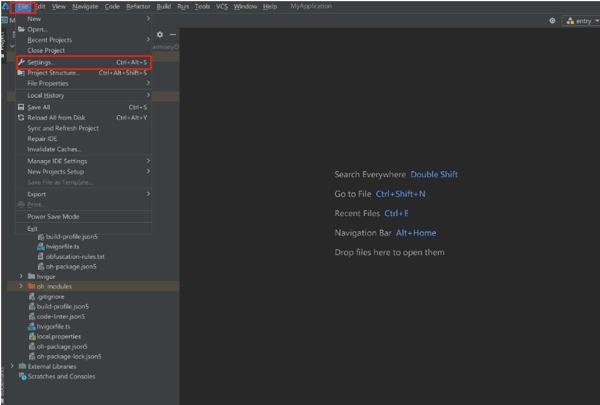Choose Invalidate Caches from File menu
This screenshot has height=405, width=600.
pyautogui.click(x=54, y=149)
